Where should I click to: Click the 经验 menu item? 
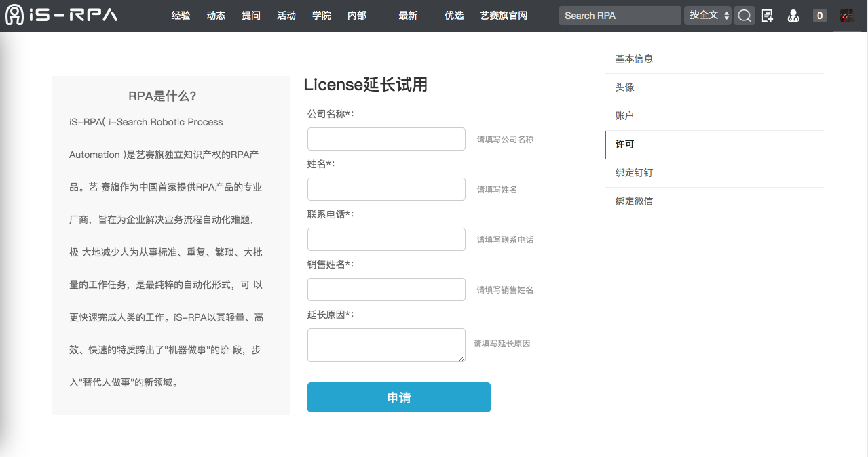[x=181, y=15]
